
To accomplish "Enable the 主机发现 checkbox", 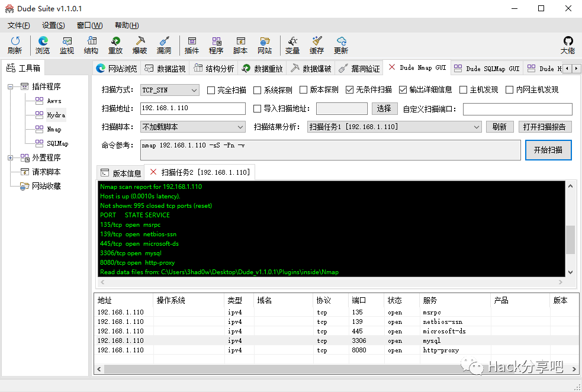I will (463, 90).
